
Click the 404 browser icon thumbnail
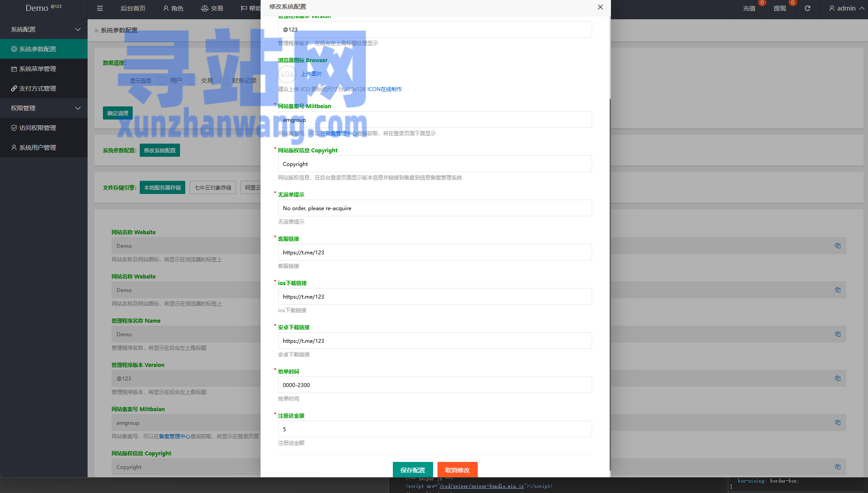tap(287, 74)
